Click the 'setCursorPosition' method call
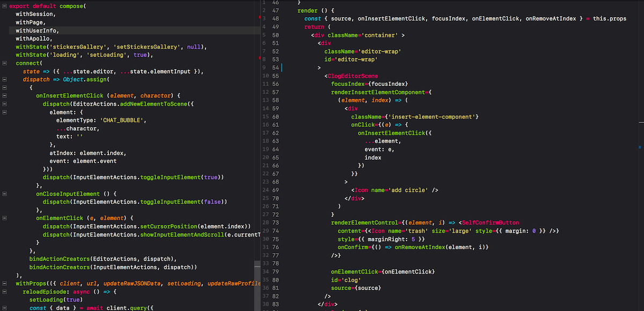This screenshot has width=644, height=311. tap(168, 226)
